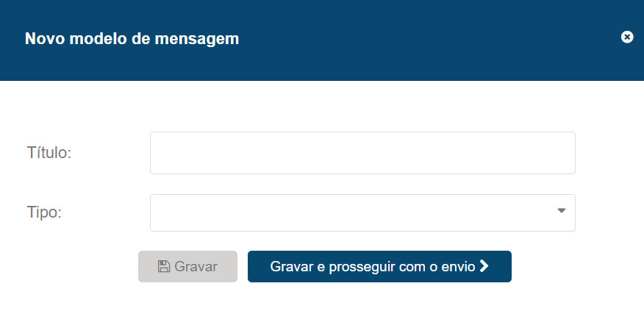
Task: Click the small triangle in the Tipo field
Action: [562, 211]
